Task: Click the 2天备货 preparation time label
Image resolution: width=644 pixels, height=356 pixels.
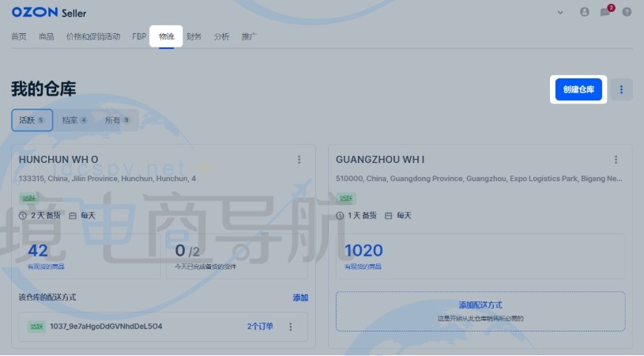Action: [46, 215]
